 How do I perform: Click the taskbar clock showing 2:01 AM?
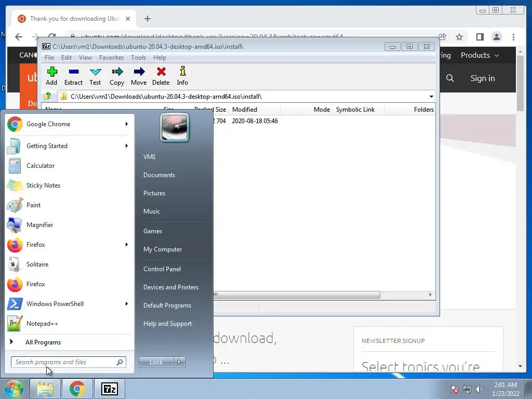coord(506,389)
